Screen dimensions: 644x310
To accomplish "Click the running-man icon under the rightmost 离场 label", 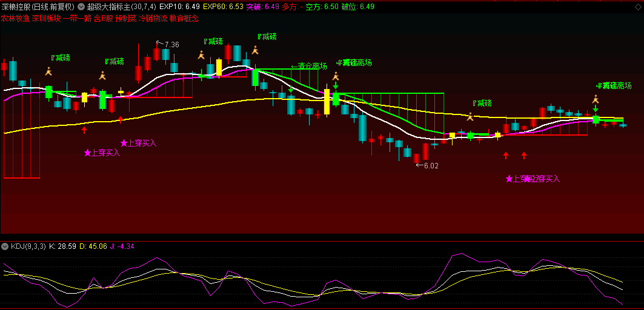I will point(596,99).
